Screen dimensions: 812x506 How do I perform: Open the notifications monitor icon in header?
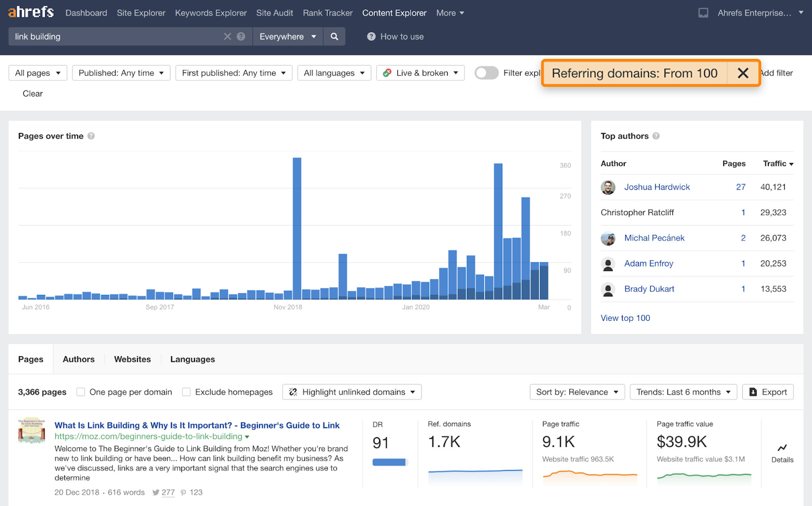[703, 13]
